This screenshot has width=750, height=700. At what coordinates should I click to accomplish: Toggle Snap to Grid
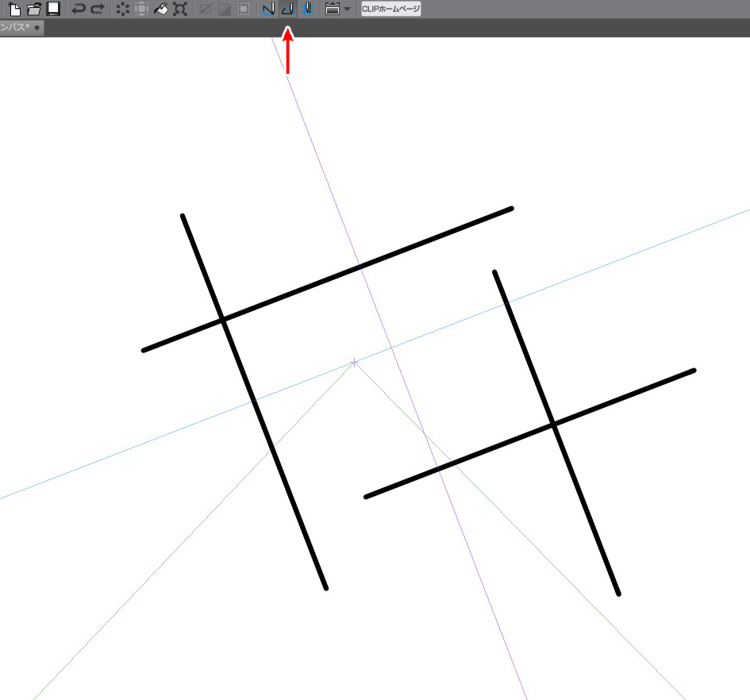(307, 9)
